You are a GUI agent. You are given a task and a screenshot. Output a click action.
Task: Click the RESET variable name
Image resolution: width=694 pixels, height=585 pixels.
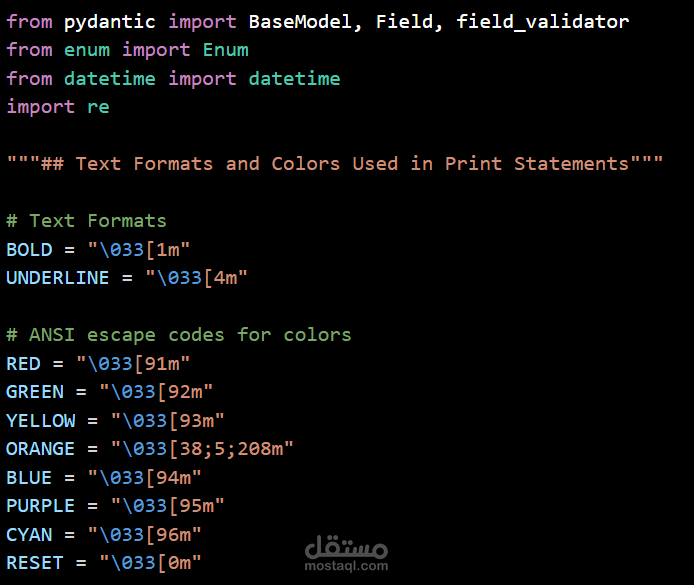click(34, 563)
